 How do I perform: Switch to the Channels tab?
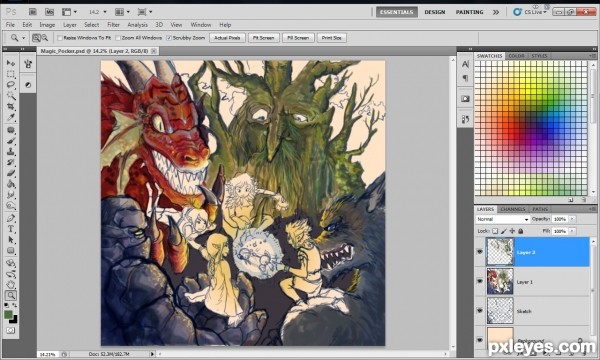[512, 209]
